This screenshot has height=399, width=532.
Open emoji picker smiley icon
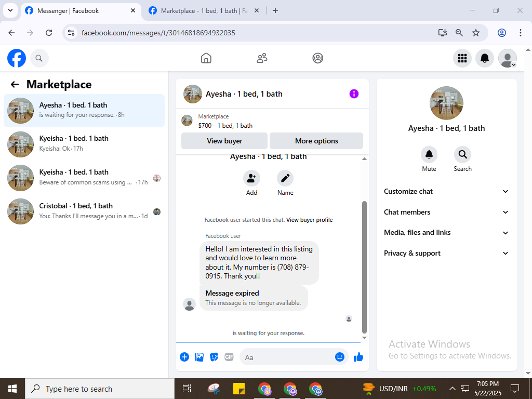[x=340, y=357]
